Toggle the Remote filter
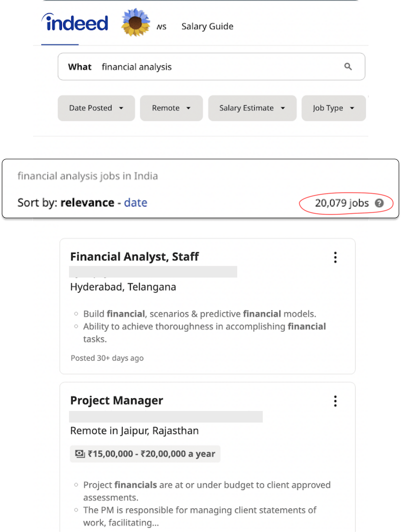This screenshot has width=401, height=532. click(x=171, y=108)
